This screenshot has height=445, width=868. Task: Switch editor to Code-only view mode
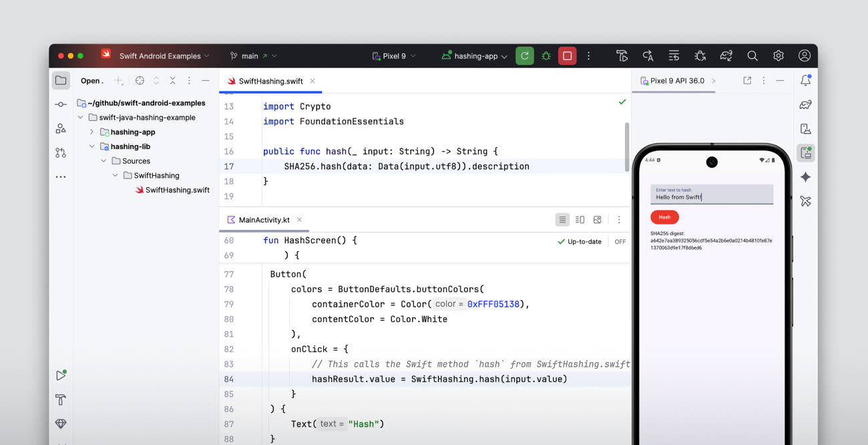562,220
